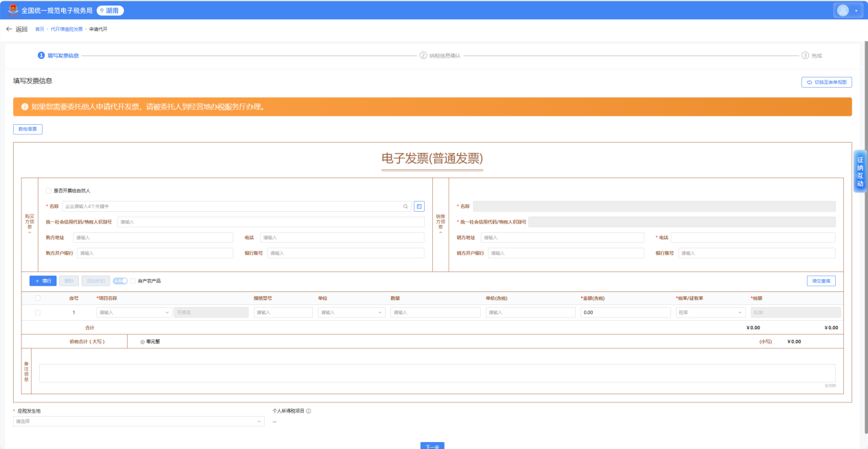
Task: Click the 购方地址 input field
Action: tap(153, 238)
